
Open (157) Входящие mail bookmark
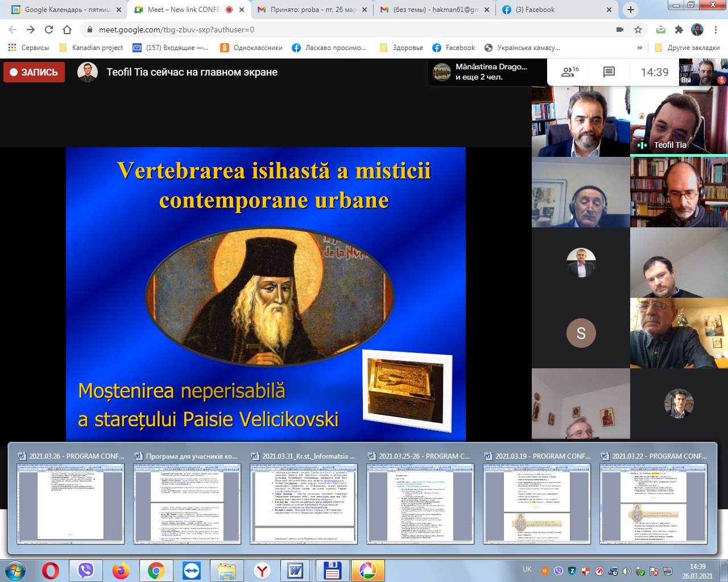coord(171,48)
